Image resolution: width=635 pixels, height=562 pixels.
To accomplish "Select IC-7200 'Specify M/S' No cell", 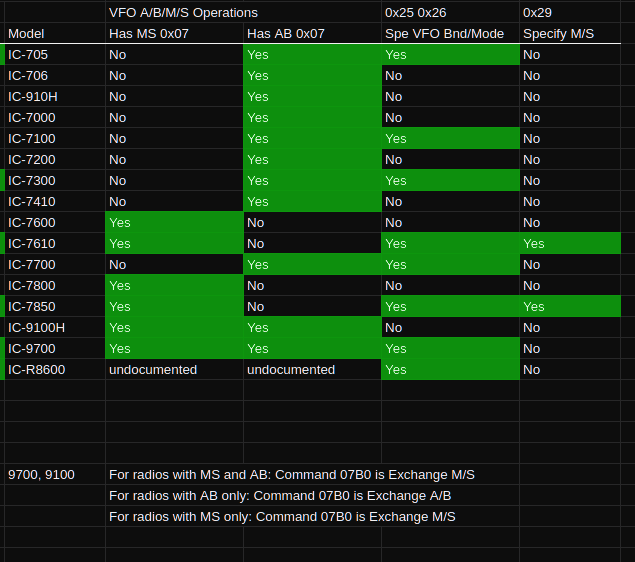I will click(570, 160).
